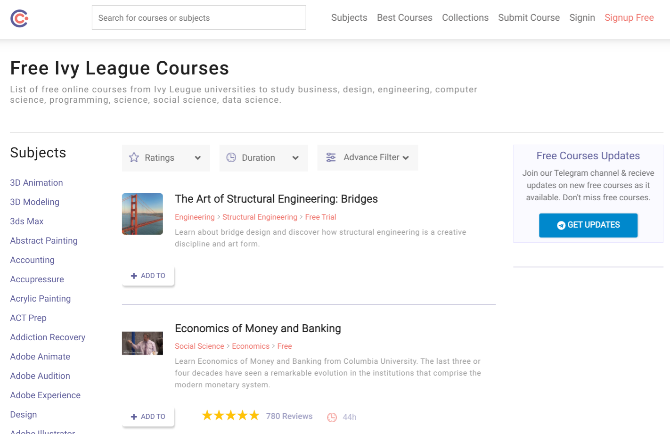Click the star icon in Ratings filter
The image size is (670, 434).
[x=134, y=158]
